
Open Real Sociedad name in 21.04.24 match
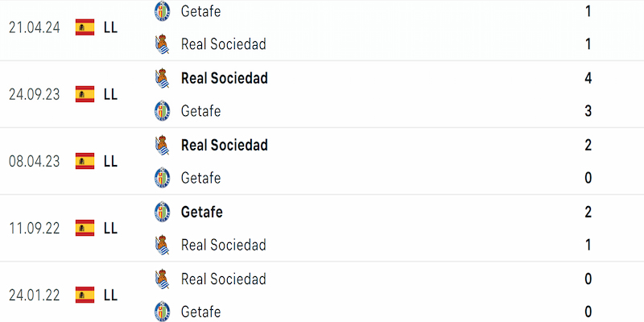[224, 44]
